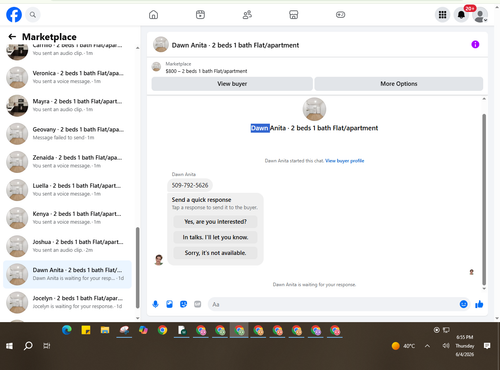Open the taskbar clock showing 6:55 PM
This screenshot has width=500, height=370.
pos(465,346)
